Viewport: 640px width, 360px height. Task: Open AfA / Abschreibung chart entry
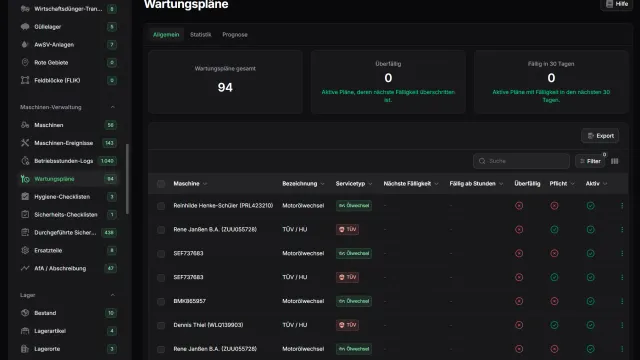click(68, 268)
